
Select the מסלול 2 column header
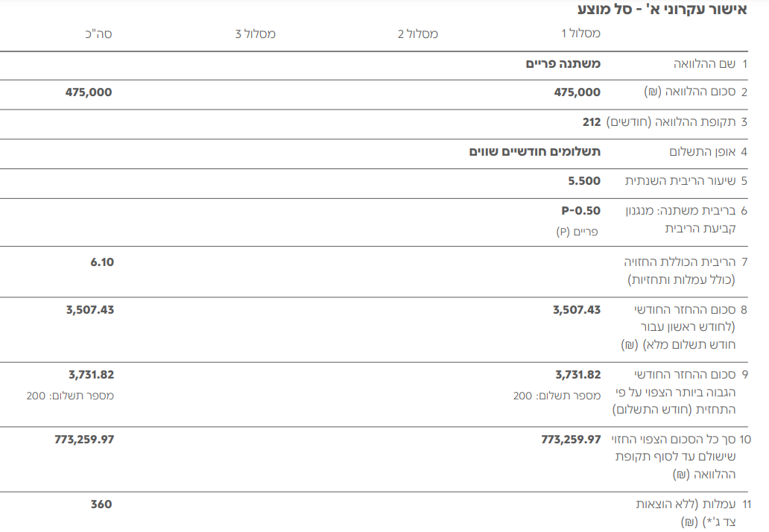[417, 34]
